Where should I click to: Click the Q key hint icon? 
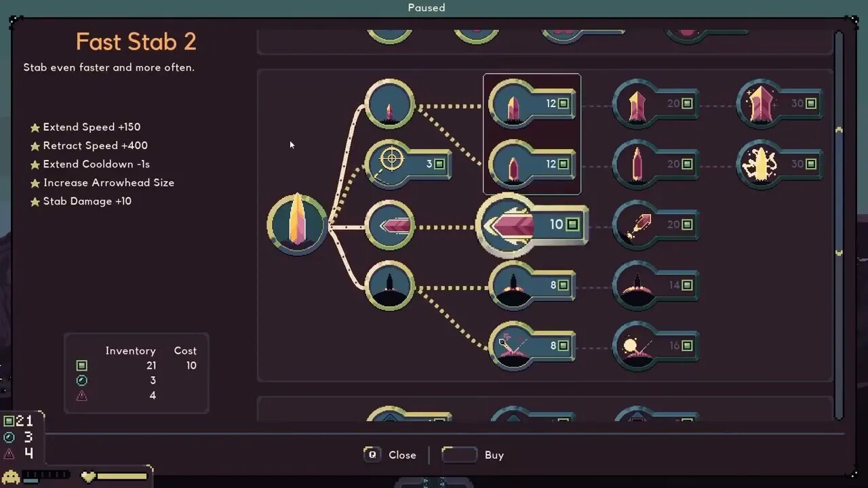tap(372, 454)
